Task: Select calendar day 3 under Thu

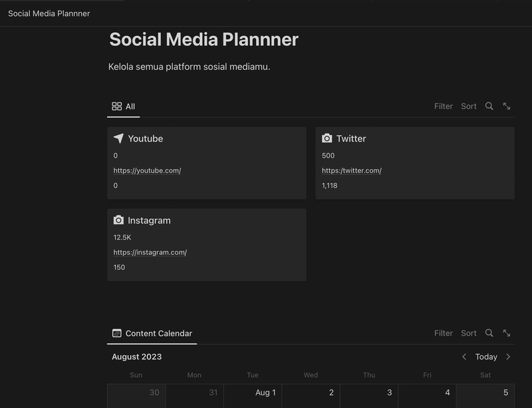Action: [x=369, y=396]
